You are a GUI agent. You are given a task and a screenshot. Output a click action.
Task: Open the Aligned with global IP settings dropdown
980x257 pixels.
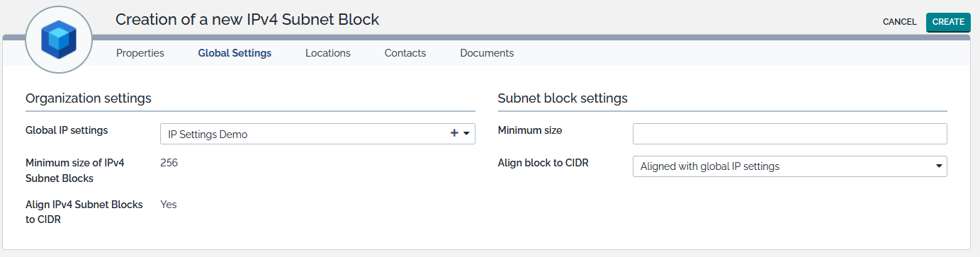point(789,166)
